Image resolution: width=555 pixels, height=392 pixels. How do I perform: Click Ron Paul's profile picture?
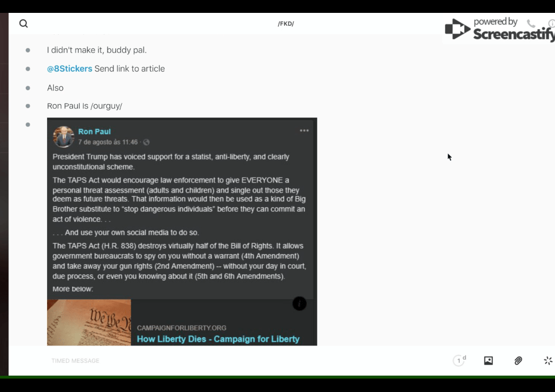63,137
